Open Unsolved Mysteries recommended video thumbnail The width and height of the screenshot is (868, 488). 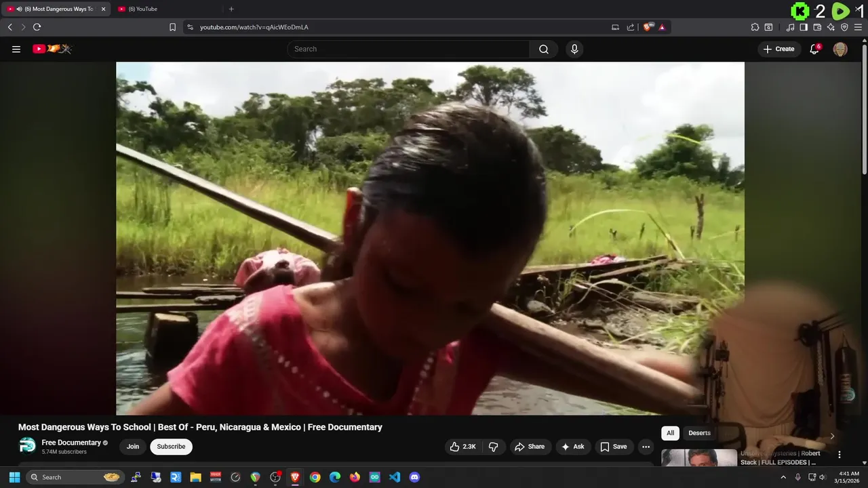tap(699, 457)
